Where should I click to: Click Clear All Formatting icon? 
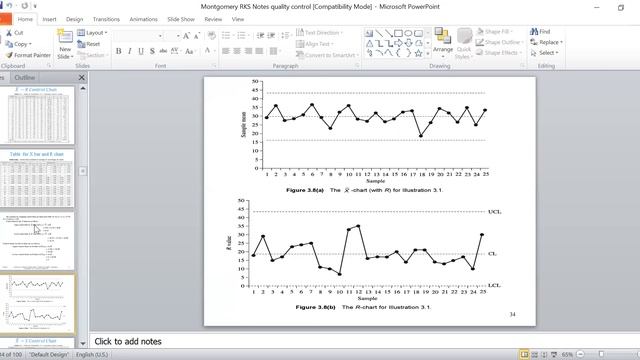[x=211, y=36]
